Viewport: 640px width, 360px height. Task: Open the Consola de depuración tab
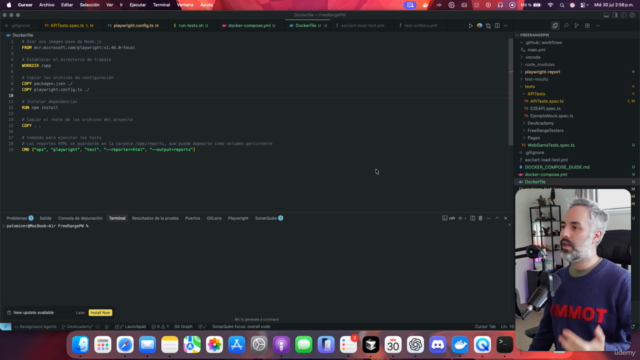pos(80,218)
